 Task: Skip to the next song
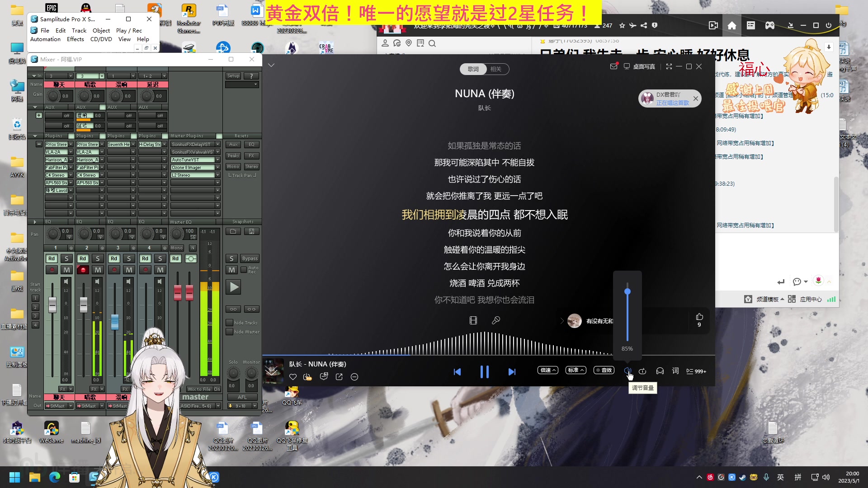pyautogui.click(x=512, y=371)
